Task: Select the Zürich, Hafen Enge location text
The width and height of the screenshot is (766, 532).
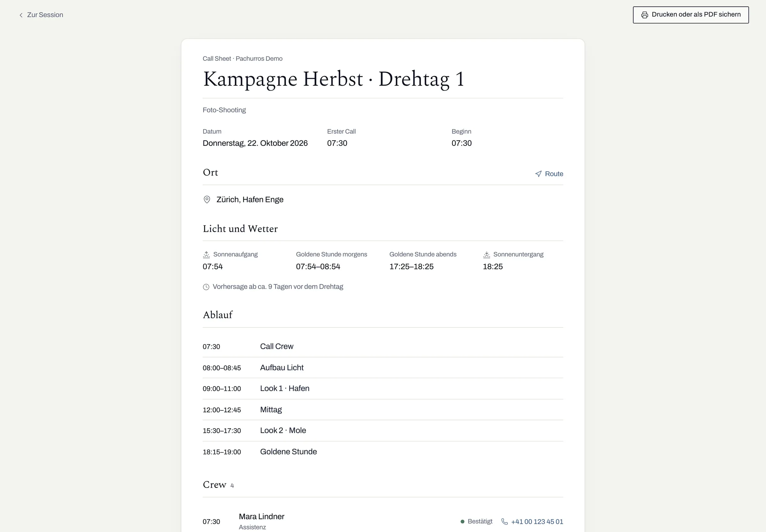Action: click(250, 199)
